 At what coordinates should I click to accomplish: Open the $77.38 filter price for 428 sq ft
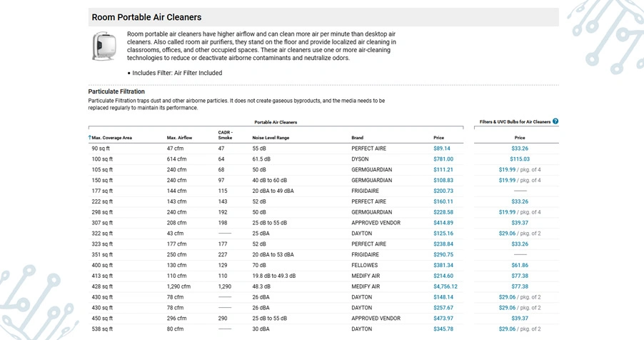click(520, 286)
